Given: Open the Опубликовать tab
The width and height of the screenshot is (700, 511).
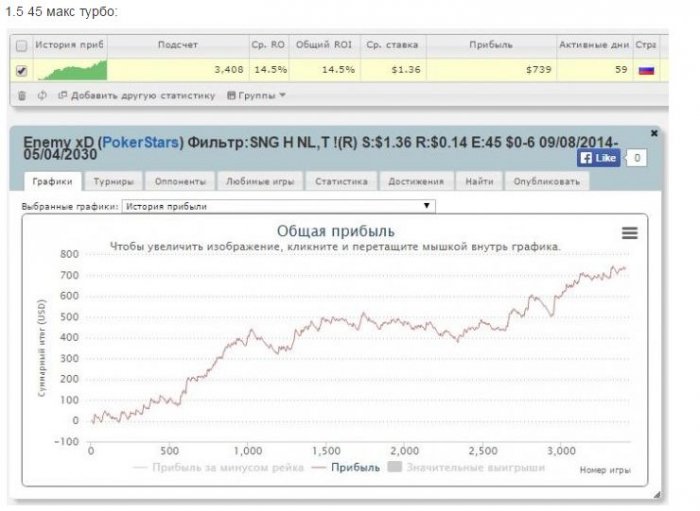Looking at the screenshot, I should 546,182.
